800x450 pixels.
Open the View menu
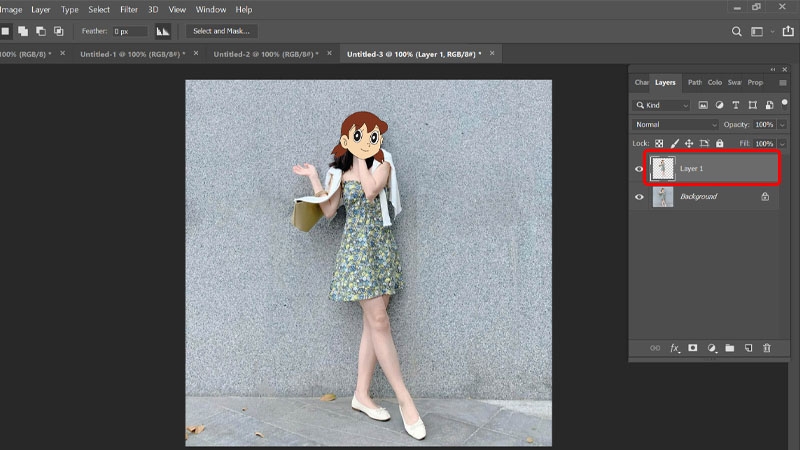177,9
